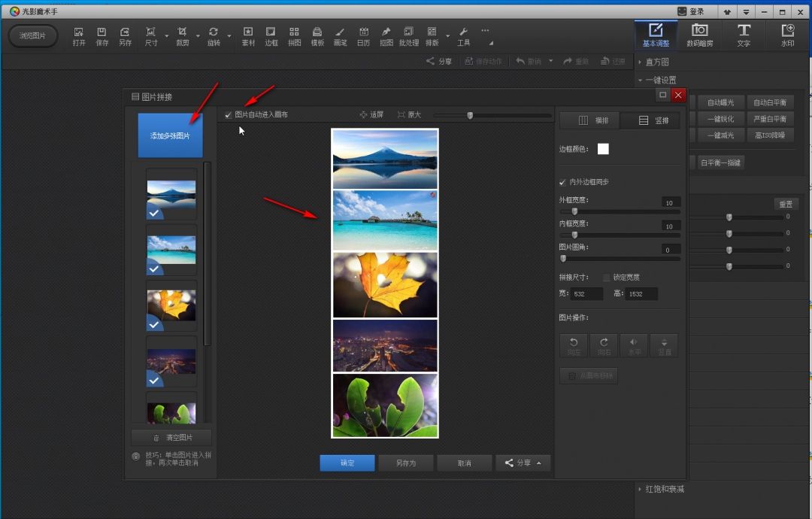Click the 保存 (Save) toolbar icon
The height and width of the screenshot is (519, 812).
click(101, 36)
